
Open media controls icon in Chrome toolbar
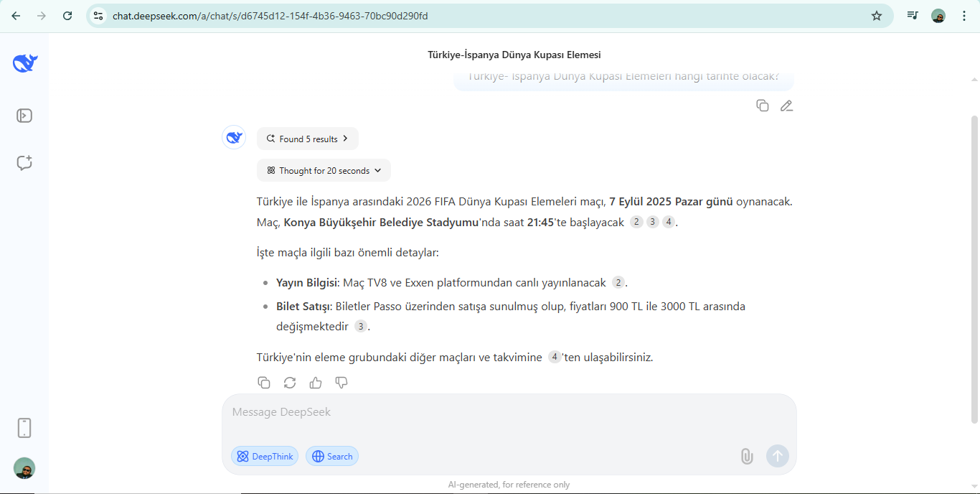click(x=913, y=16)
